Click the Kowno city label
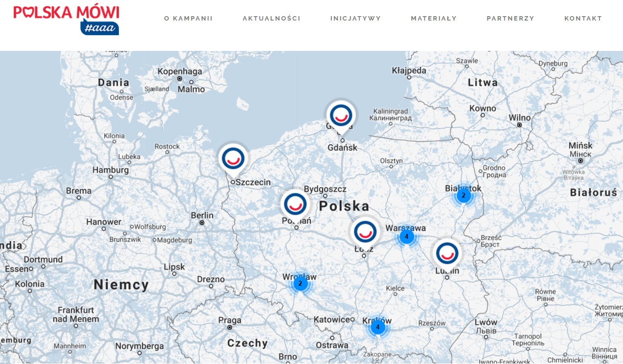 483,108
